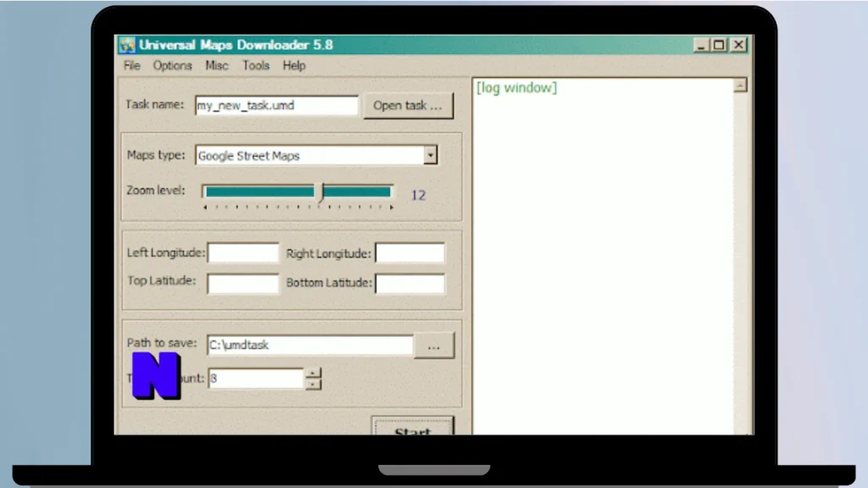Click the Bottom Latitude input field
The image size is (868, 488).
pyautogui.click(x=409, y=283)
